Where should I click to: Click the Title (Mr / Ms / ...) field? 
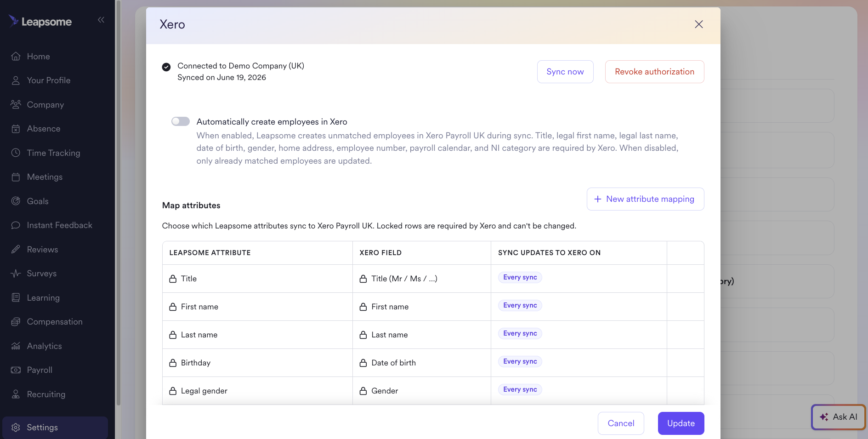(x=404, y=279)
